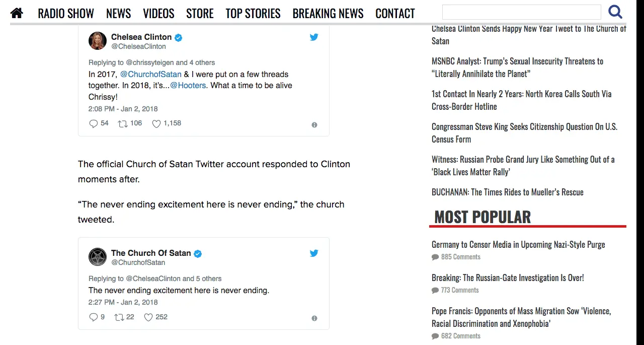Reply to Chelsea Clinton's tweet via bubble icon
644x345 pixels.
pos(93,123)
